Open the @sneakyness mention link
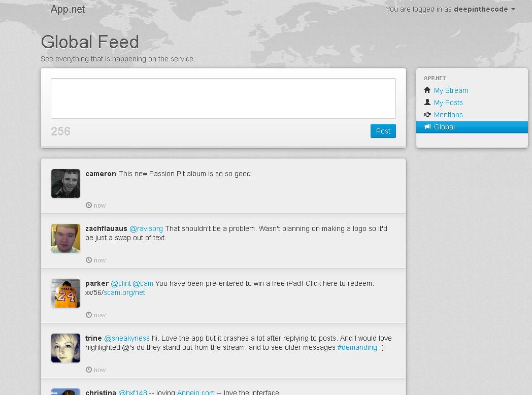This screenshot has width=532, height=395. [127, 338]
